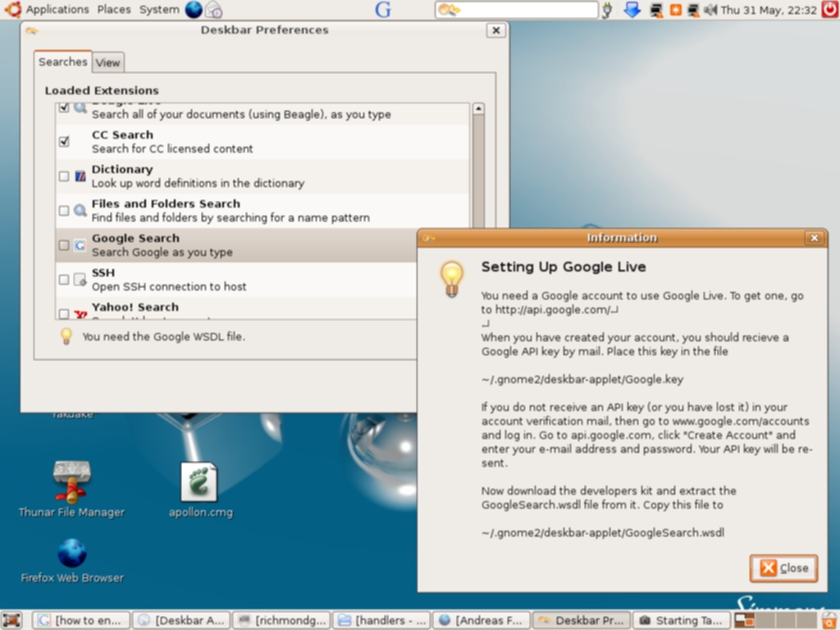The width and height of the screenshot is (840, 630).
Task: Click the extensions list scroll-up arrow
Action: pyautogui.click(x=478, y=109)
